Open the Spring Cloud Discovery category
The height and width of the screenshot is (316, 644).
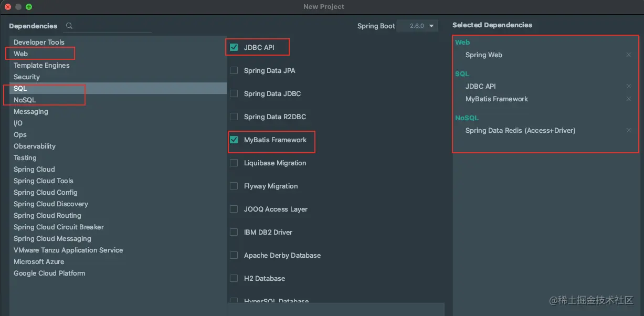click(x=118, y=204)
